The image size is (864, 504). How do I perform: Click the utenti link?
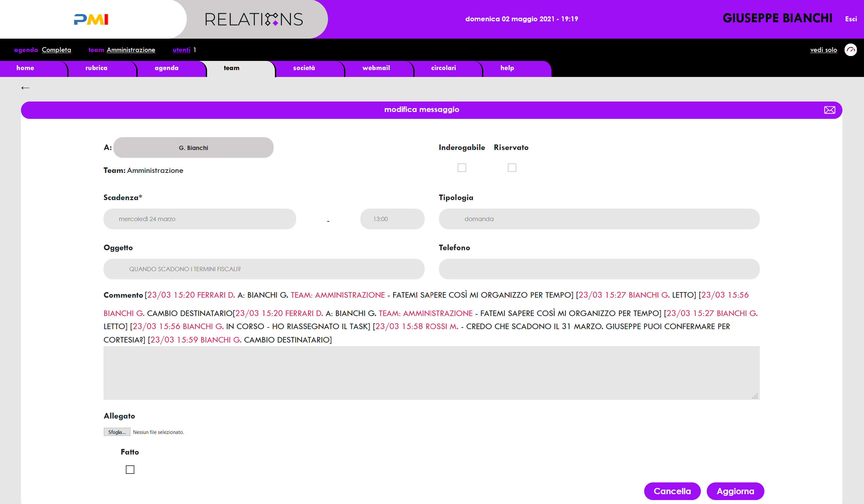pyautogui.click(x=182, y=50)
